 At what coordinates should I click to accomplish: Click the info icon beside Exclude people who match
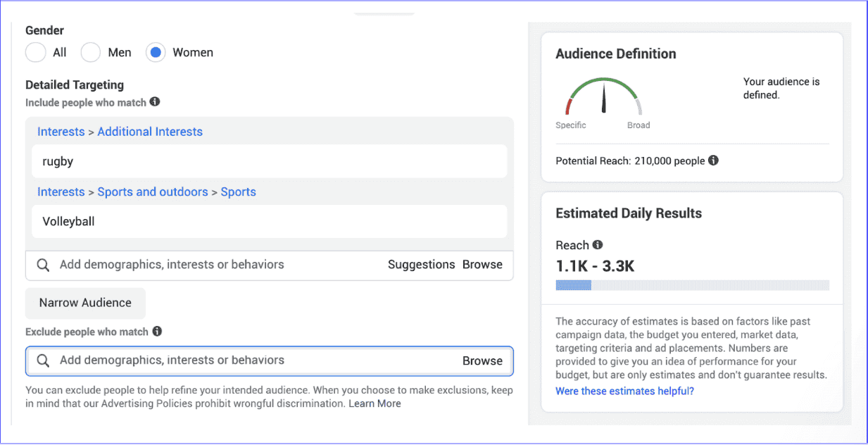[x=156, y=332]
